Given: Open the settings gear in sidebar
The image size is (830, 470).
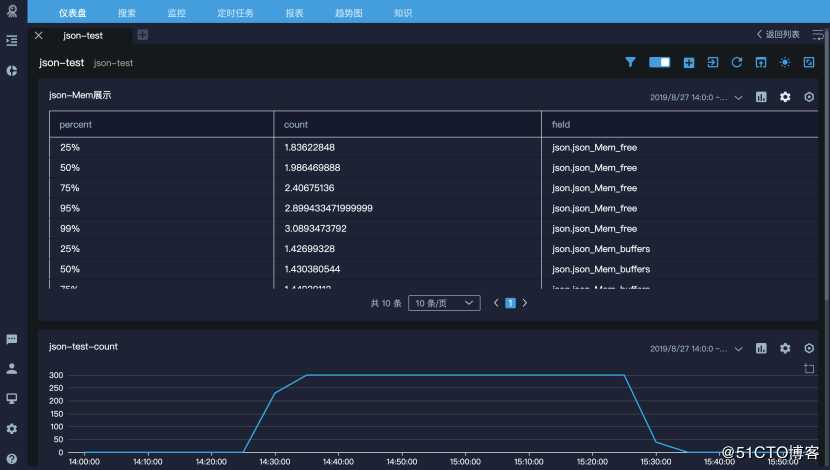Looking at the screenshot, I should 12,429.
